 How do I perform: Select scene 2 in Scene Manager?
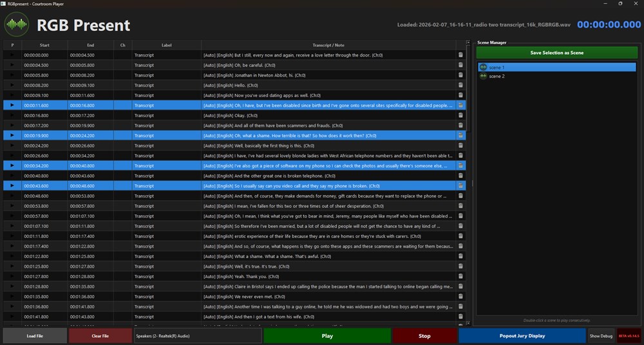tap(557, 77)
